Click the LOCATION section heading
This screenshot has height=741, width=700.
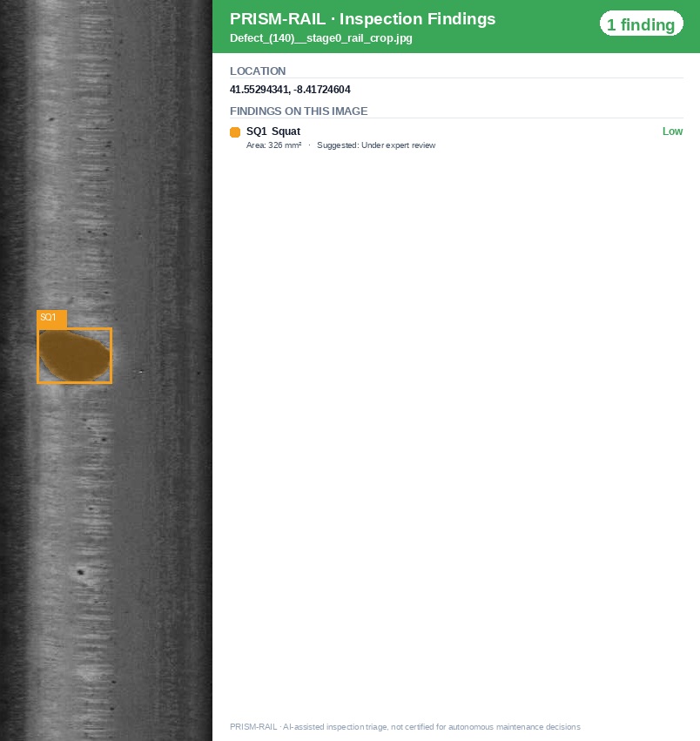coord(258,71)
